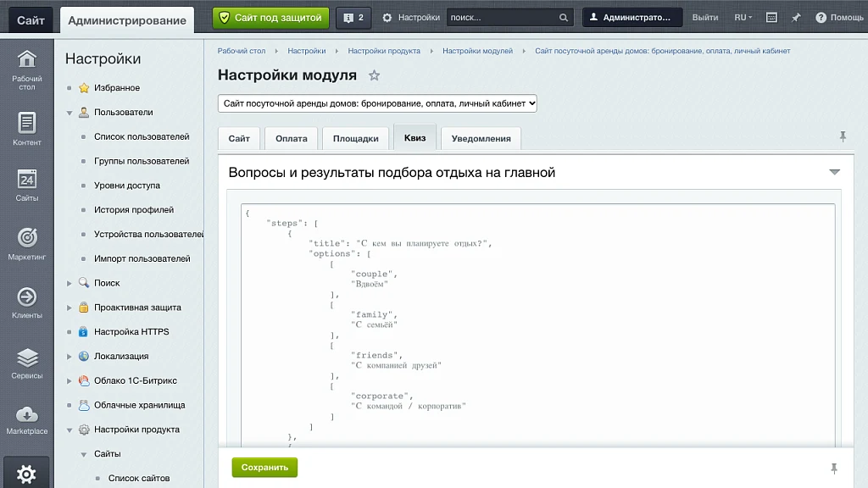Open Настройки in the top bar
This screenshot has height=488, width=868.
pyautogui.click(x=411, y=18)
